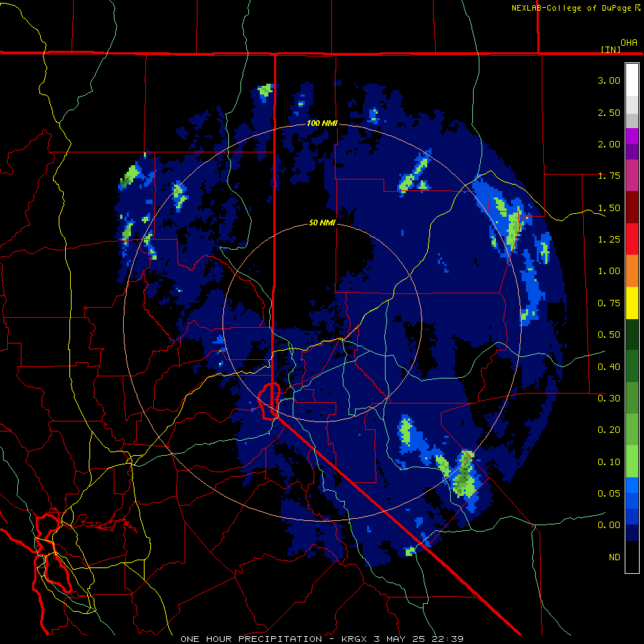Click the 0.20 legend value
The height and width of the screenshot is (644, 644).
pos(609,430)
